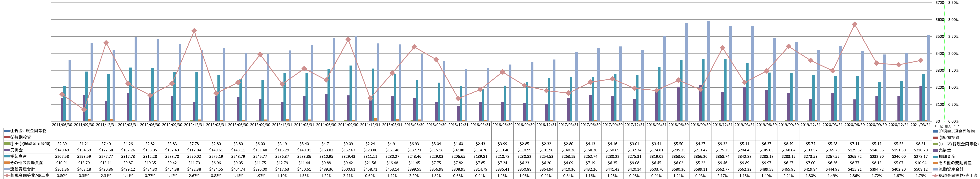Screen dimensions: 980x179
Task: Click the $210.70 receivables cell for 2021/03/31
Action: 921,150
